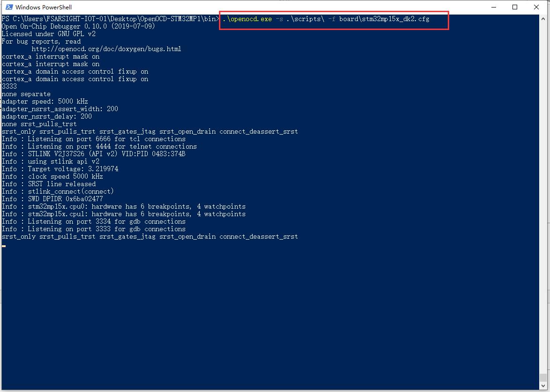Click the 'Listening on port 3333 for gdb' line
The image size is (550, 392).
point(94,229)
